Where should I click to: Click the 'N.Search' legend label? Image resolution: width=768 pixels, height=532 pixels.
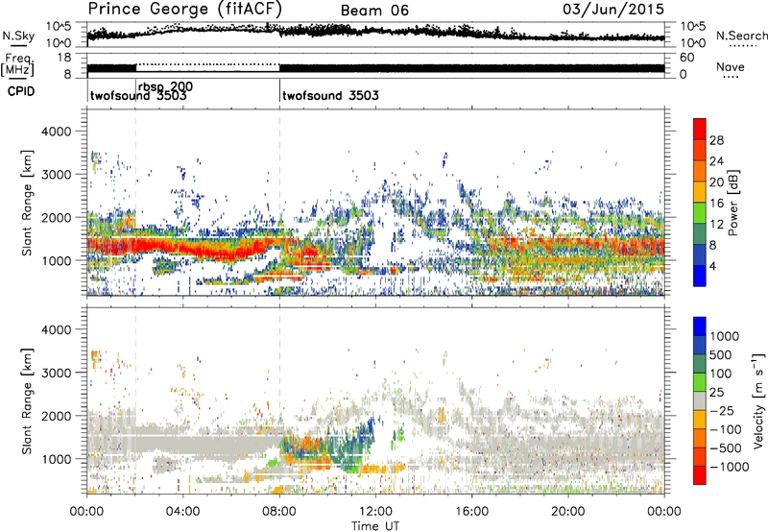click(x=741, y=36)
